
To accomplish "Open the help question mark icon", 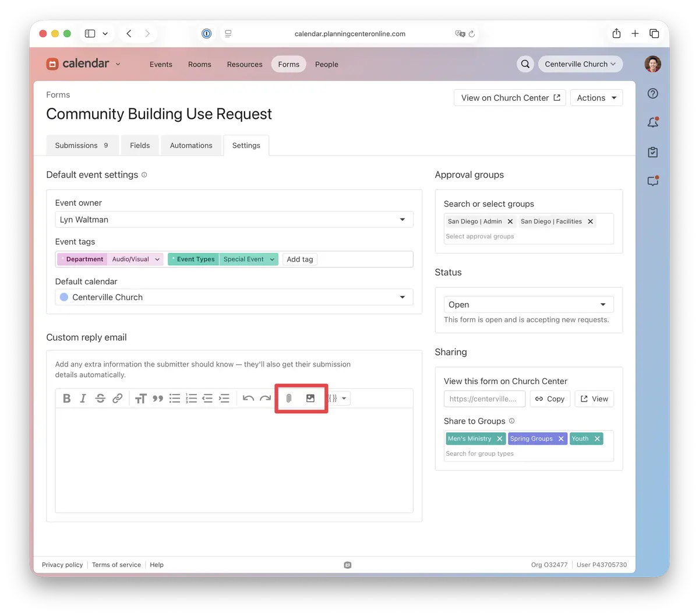I will [653, 93].
